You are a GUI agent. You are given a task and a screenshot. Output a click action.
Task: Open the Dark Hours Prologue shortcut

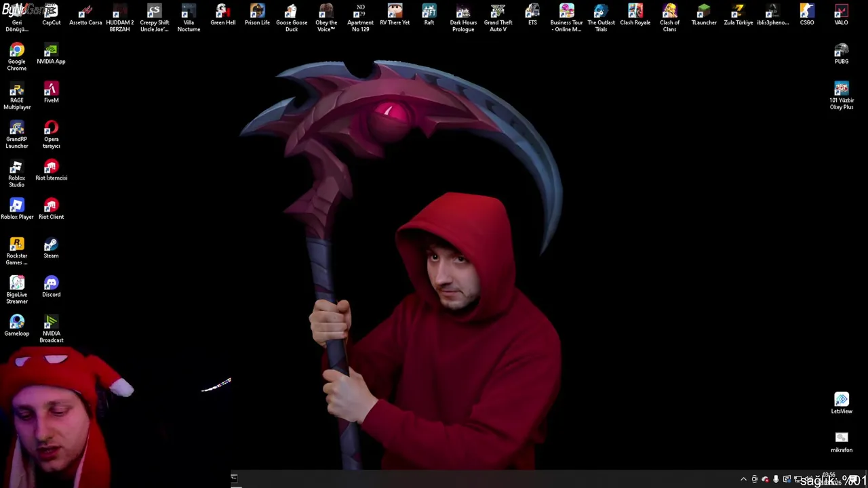[x=463, y=18]
